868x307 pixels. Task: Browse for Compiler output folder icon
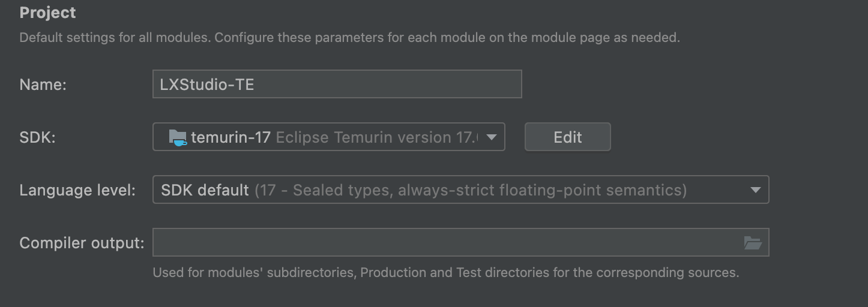click(x=752, y=243)
